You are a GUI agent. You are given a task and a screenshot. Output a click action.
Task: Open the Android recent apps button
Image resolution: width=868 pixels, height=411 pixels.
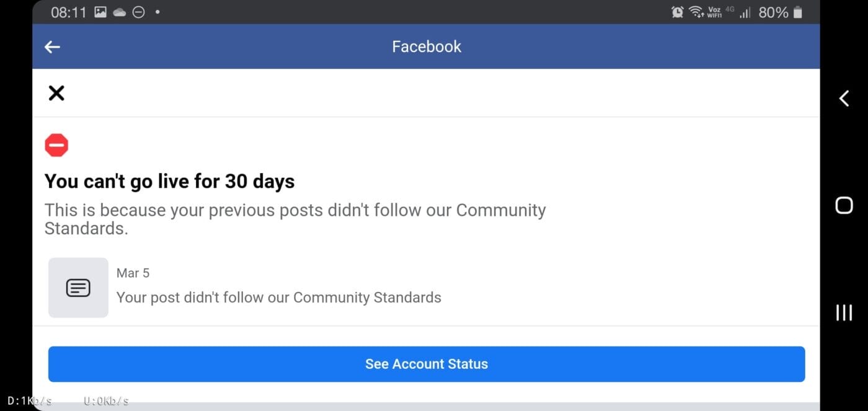coord(844,312)
